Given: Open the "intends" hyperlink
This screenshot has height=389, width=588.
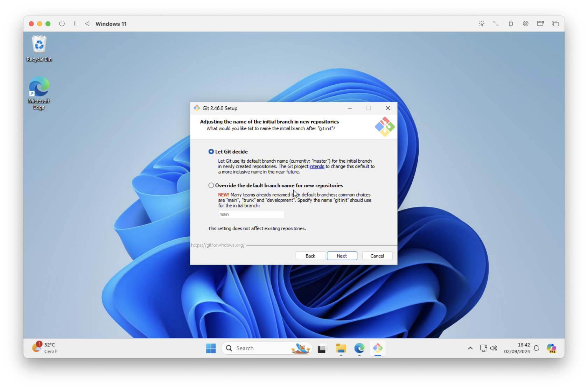Looking at the screenshot, I should pyautogui.click(x=317, y=167).
